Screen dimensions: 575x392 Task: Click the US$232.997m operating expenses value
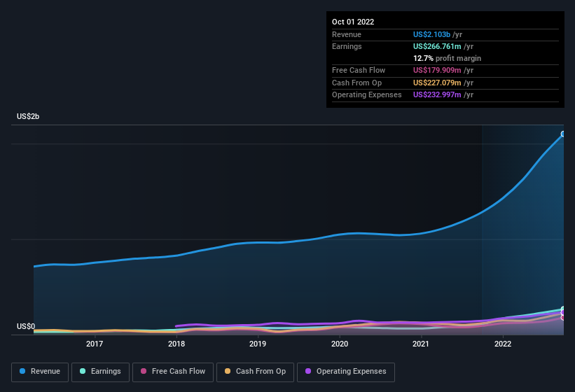click(x=437, y=95)
